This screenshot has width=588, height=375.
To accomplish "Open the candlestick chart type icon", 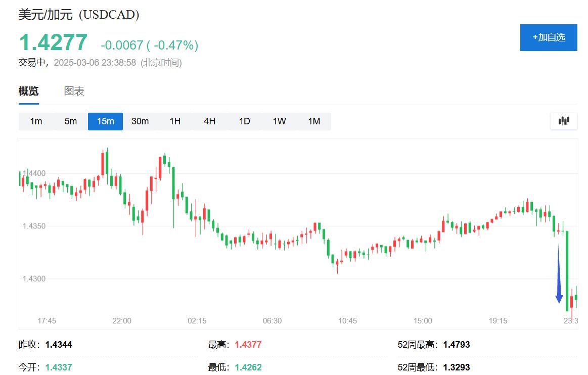I will 564,121.
